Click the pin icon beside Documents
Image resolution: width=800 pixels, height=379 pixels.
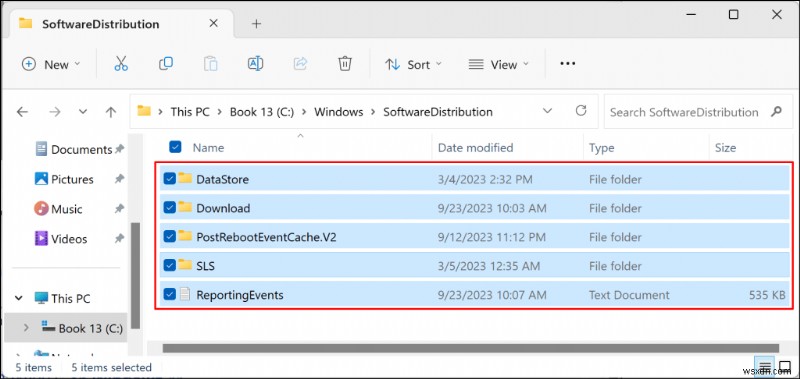coord(119,149)
